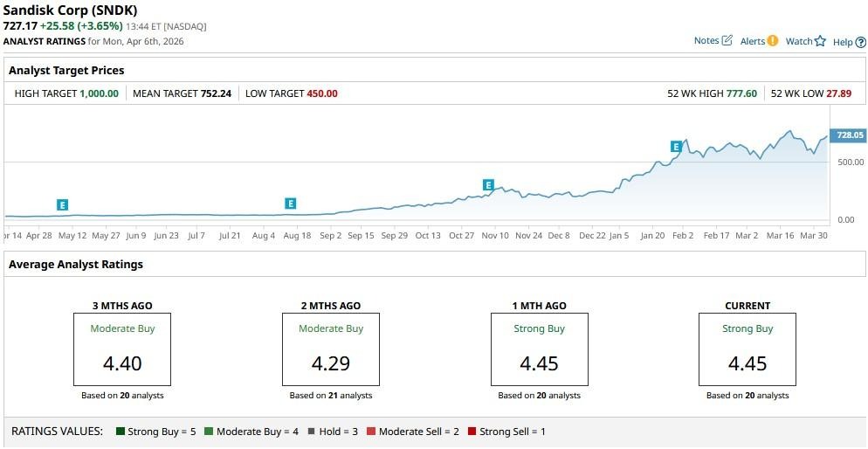Image resolution: width=868 pixels, height=449 pixels.
Task: Click the Dec 22 date label
Action: coord(592,235)
